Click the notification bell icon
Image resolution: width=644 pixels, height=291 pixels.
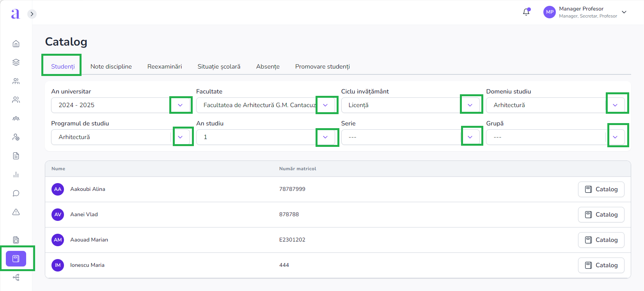click(526, 12)
